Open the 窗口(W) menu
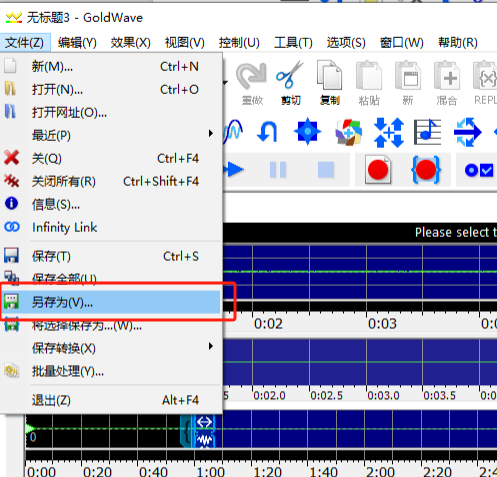This screenshot has width=497, height=477. 402,43
